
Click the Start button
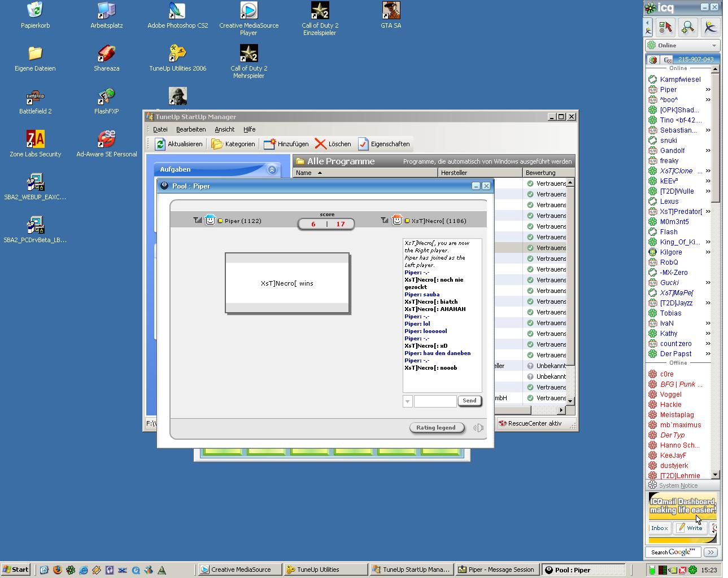pyautogui.click(x=15, y=570)
